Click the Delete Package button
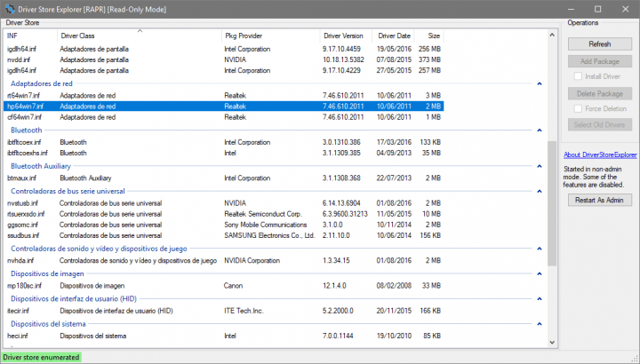 (x=600, y=94)
